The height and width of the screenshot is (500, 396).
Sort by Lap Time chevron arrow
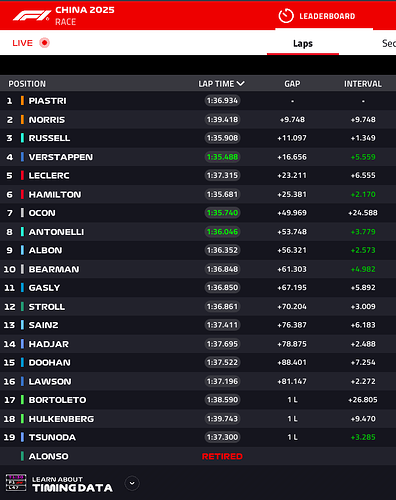241,84
